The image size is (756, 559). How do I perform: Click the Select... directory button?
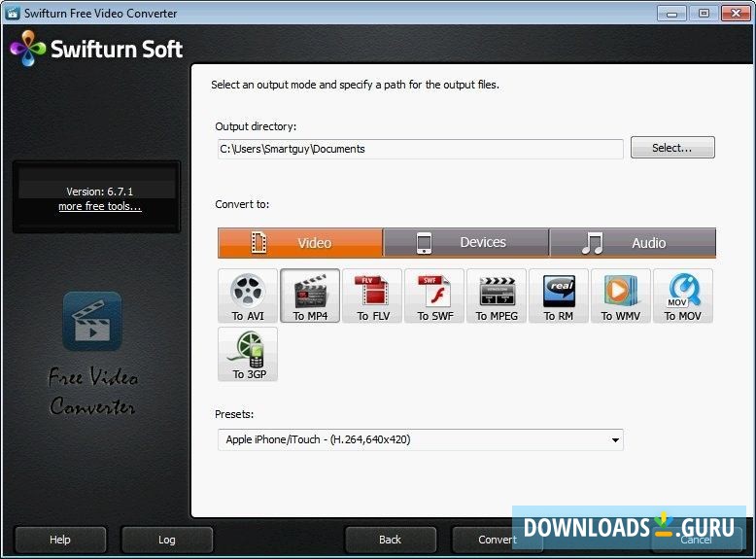pos(672,148)
